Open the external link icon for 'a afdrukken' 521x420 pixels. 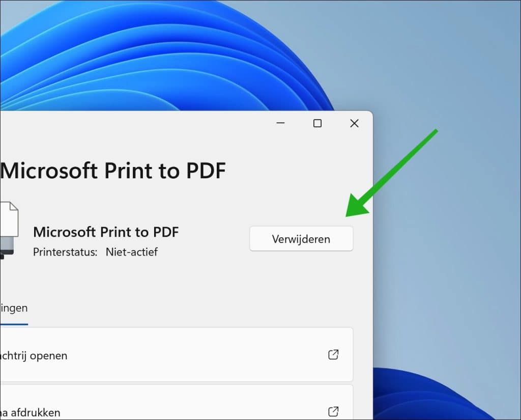pyautogui.click(x=333, y=412)
